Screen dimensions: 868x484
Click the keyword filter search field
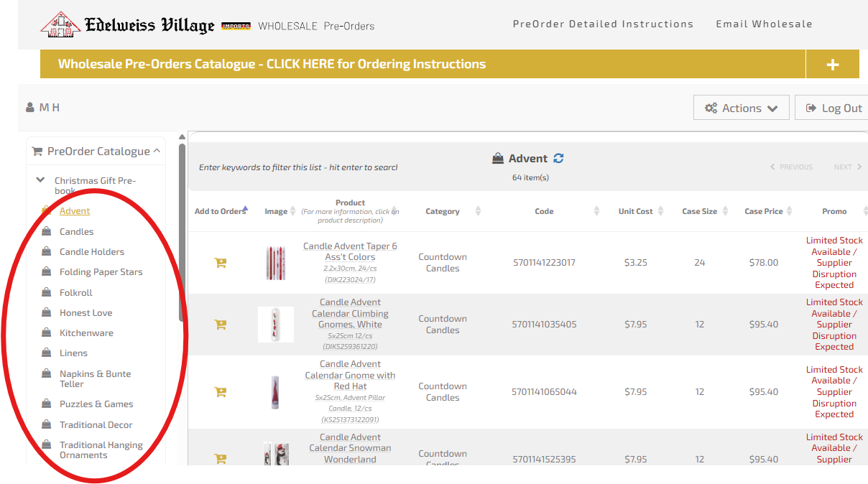point(298,167)
